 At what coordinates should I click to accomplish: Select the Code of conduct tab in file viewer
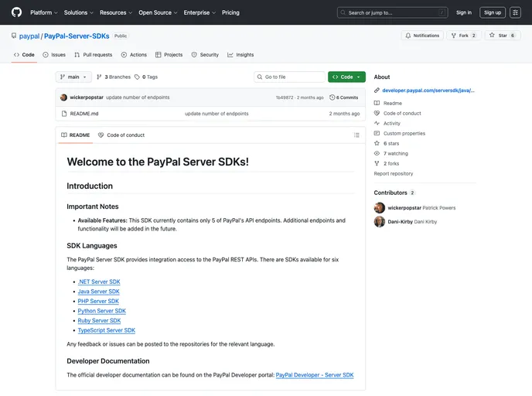coord(121,135)
